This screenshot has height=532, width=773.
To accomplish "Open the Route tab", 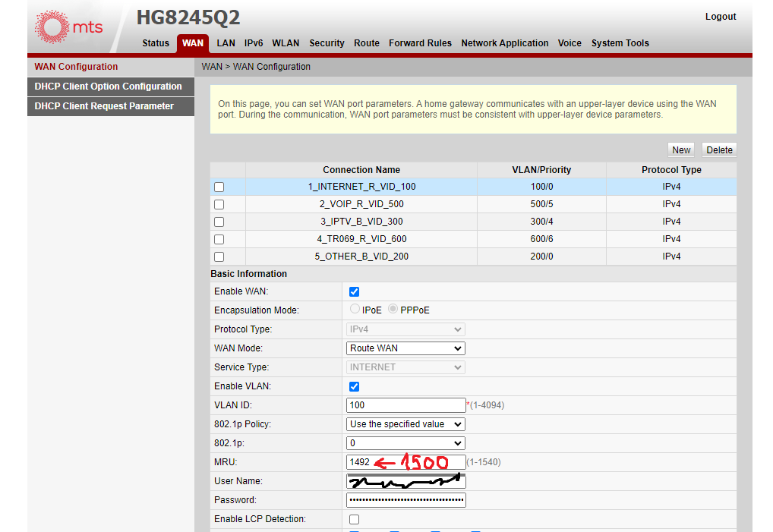I will (367, 42).
